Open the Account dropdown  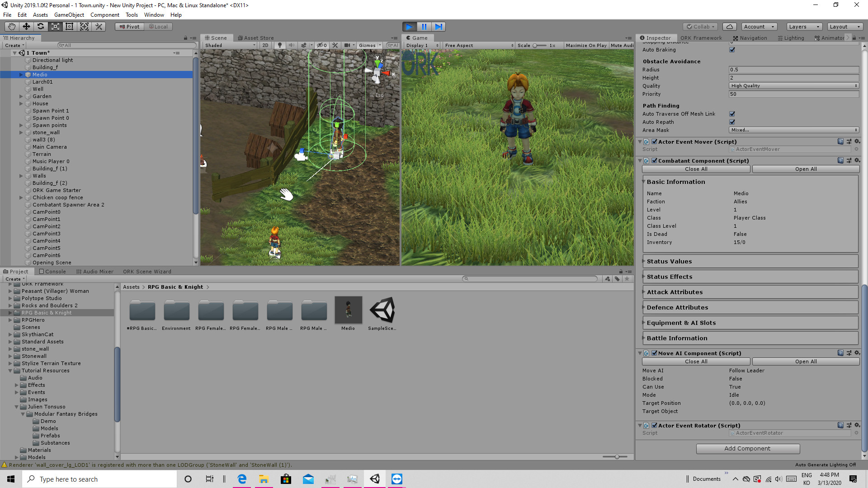759,27
